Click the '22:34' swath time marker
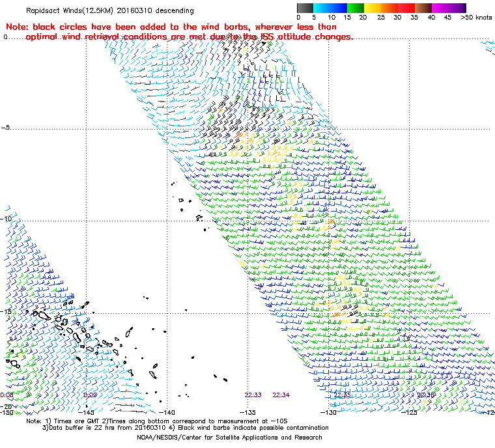The image size is (495, 448). tap(281, 395)
